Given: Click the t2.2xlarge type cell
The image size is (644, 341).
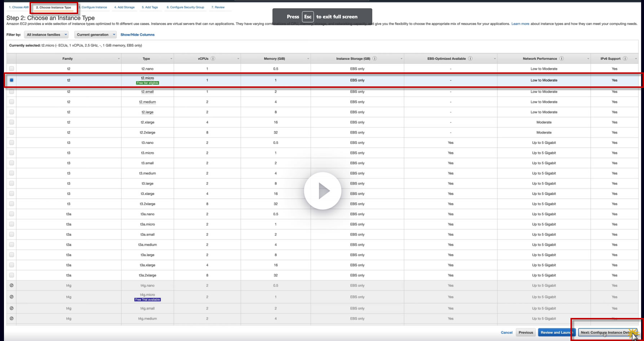Looking at the screenshot, I should (147, 133).
